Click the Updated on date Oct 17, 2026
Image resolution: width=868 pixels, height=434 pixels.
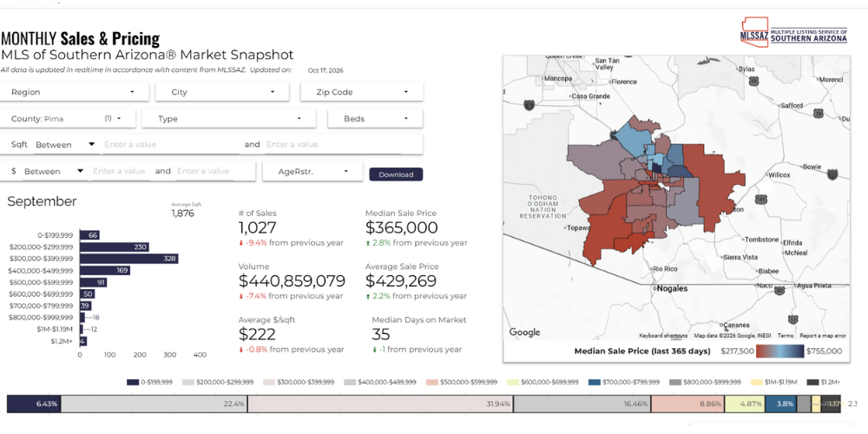click(326, 70)
